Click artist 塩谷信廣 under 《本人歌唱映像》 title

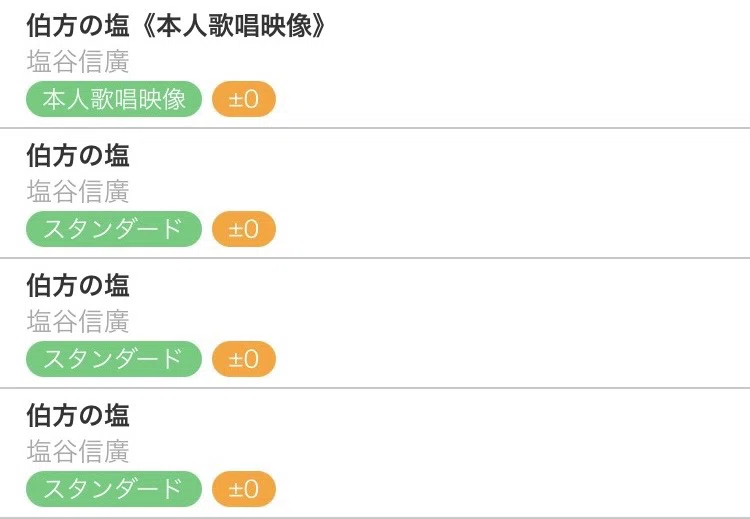tap(78, 62)
